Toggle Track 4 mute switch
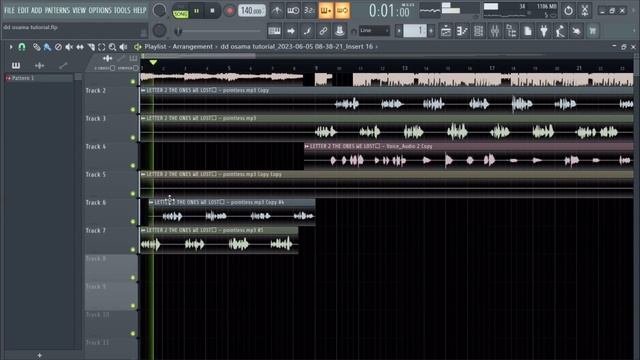 pos(133,166)
